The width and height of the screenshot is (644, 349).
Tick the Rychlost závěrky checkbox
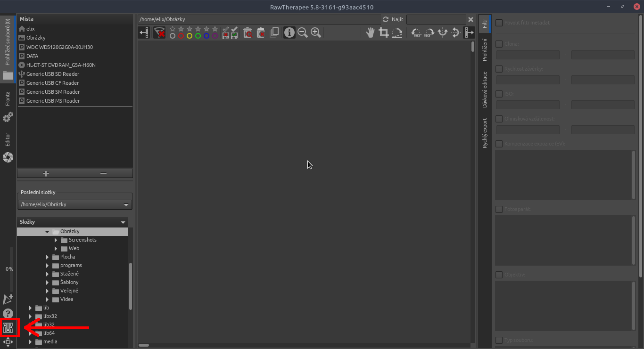coord(499,69)
